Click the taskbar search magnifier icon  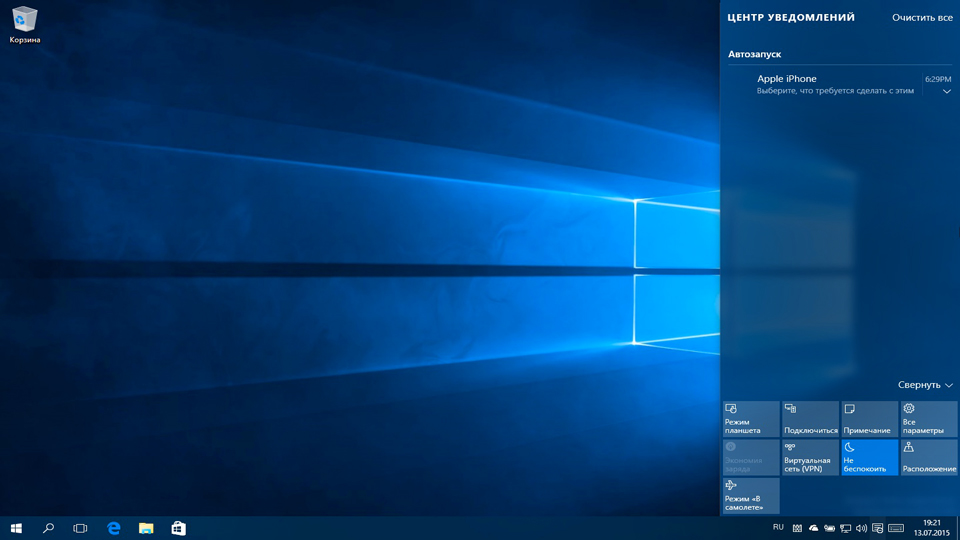point(48,528)
